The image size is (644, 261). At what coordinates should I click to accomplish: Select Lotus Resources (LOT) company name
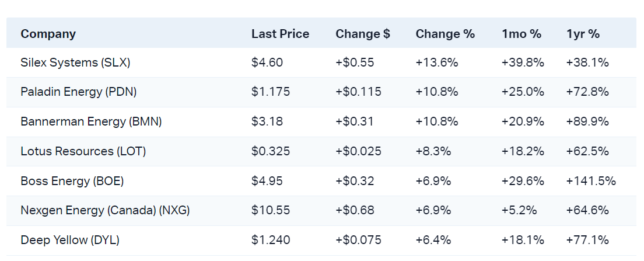(x=83, y=151)
